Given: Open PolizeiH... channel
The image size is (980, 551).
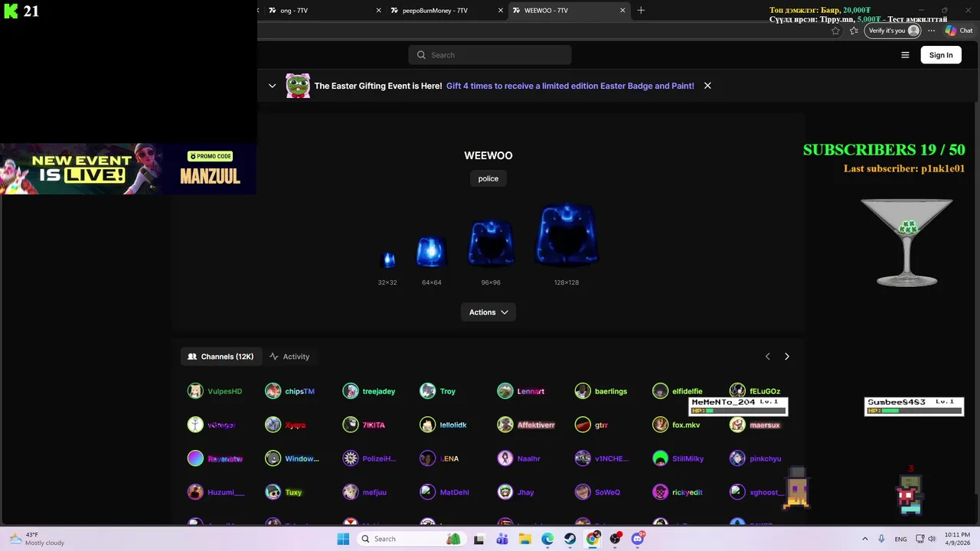Looking at the screenshot, I should tap(370, 458).
